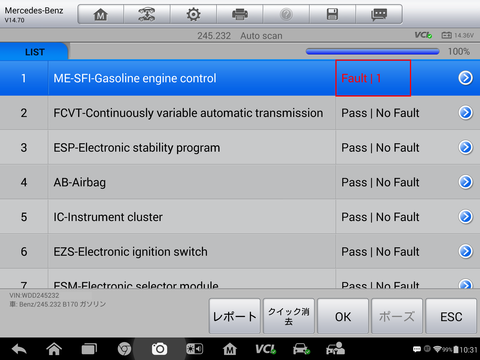
Task: Open details arrow for EZS ignition switch
Action: [465, 251]
